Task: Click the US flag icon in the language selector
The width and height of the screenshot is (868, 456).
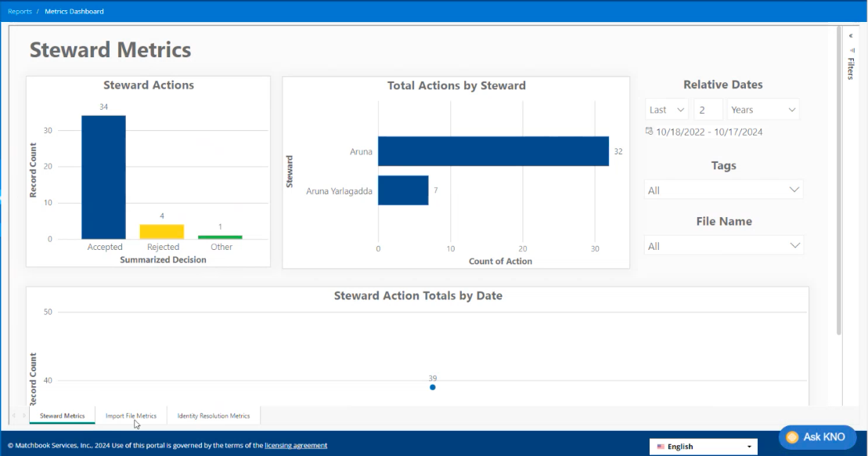Action: pos(661,447)
